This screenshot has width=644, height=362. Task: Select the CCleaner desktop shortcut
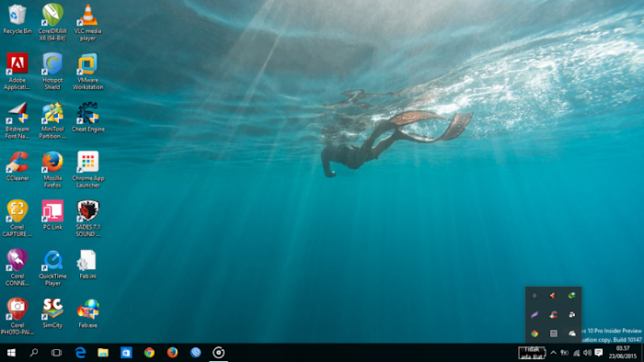point(17,166)
